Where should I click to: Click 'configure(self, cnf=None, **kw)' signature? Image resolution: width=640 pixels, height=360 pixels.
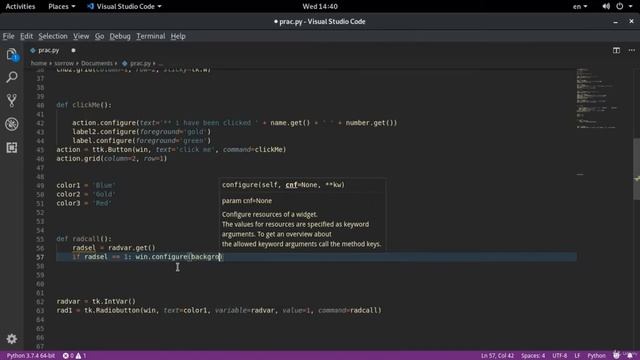[283, 185]
